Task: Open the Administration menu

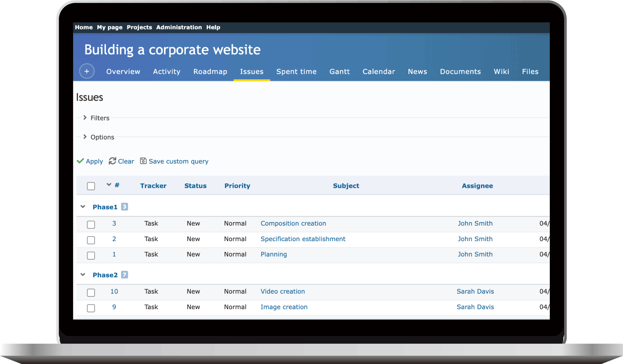Action: (179, 27)
